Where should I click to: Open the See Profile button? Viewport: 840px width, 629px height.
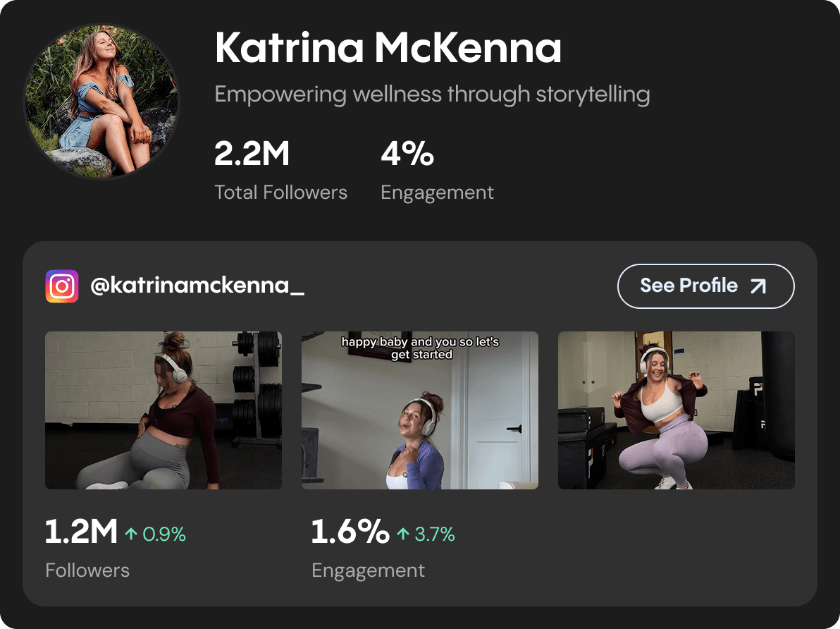705,286
